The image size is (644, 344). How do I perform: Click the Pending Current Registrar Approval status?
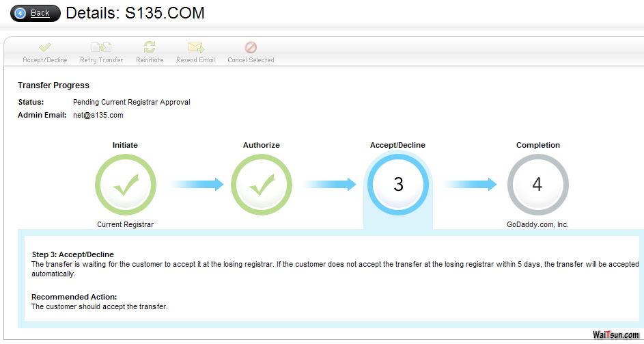[x=131, y=102]
